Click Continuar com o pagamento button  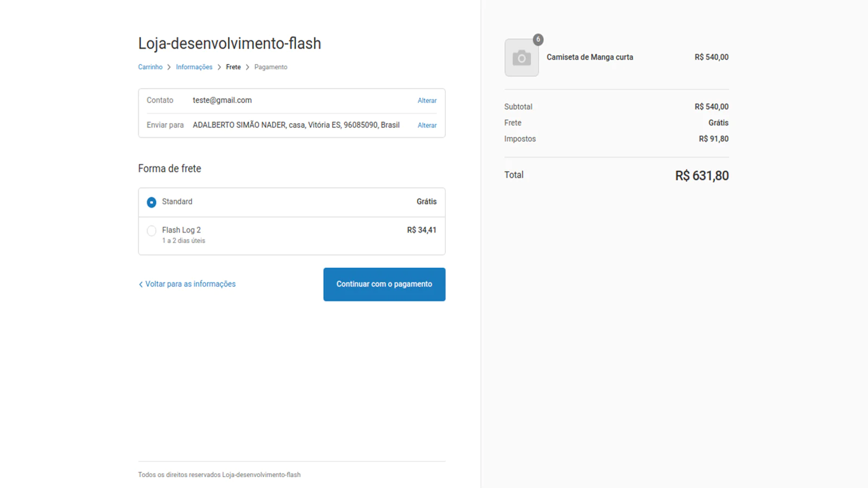click(x=384, y=284)
